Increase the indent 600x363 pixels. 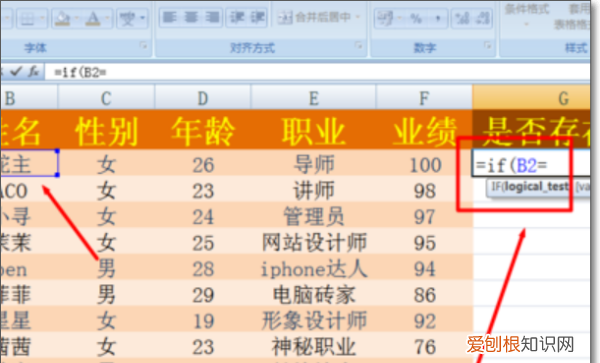pos(257,17)
